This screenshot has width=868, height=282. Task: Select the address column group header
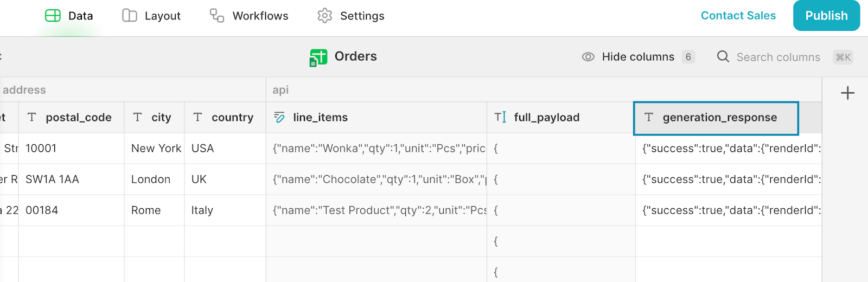click(x=133, y=90)
